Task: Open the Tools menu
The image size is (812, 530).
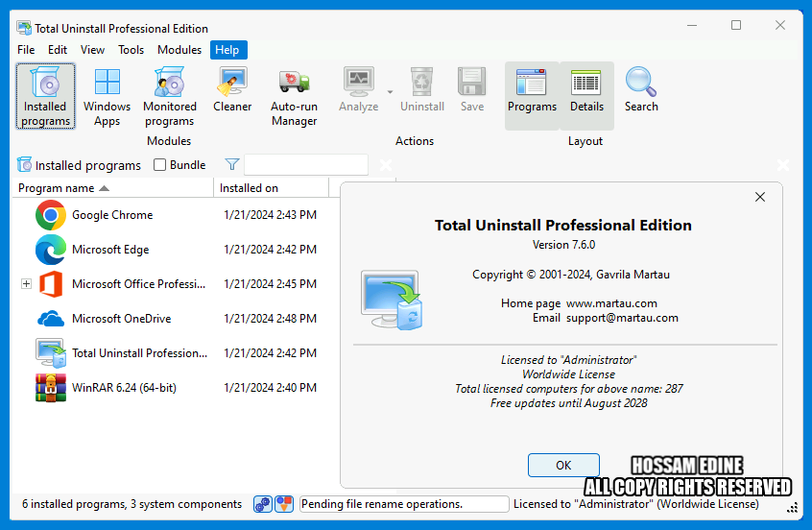Action: point(131,50)
